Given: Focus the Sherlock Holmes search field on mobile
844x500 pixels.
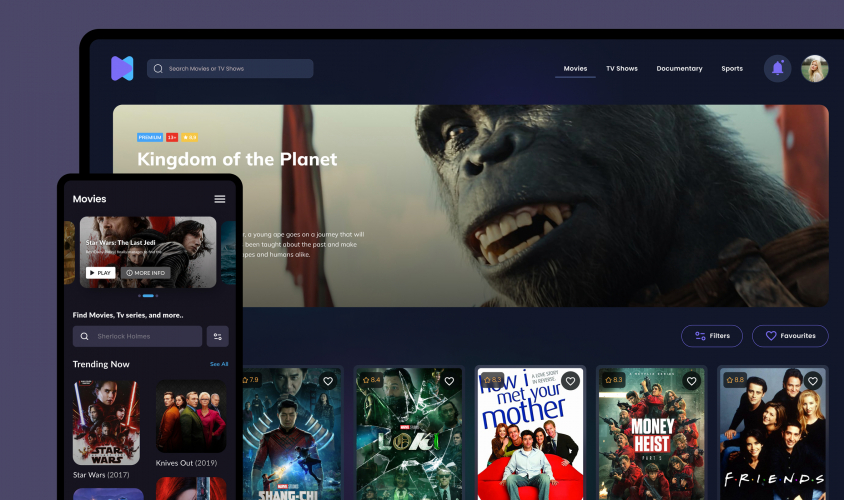Looking at the screenshot, I should 137,336.
